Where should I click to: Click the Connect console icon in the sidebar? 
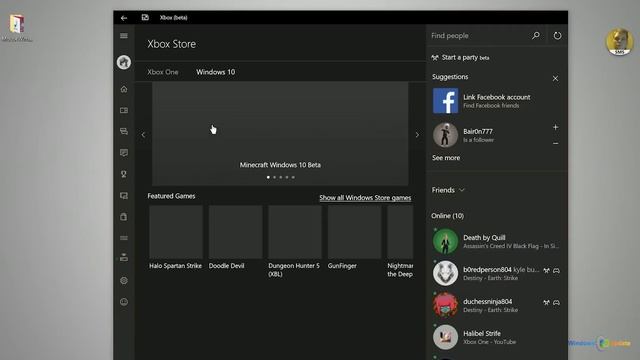[124, 258]
